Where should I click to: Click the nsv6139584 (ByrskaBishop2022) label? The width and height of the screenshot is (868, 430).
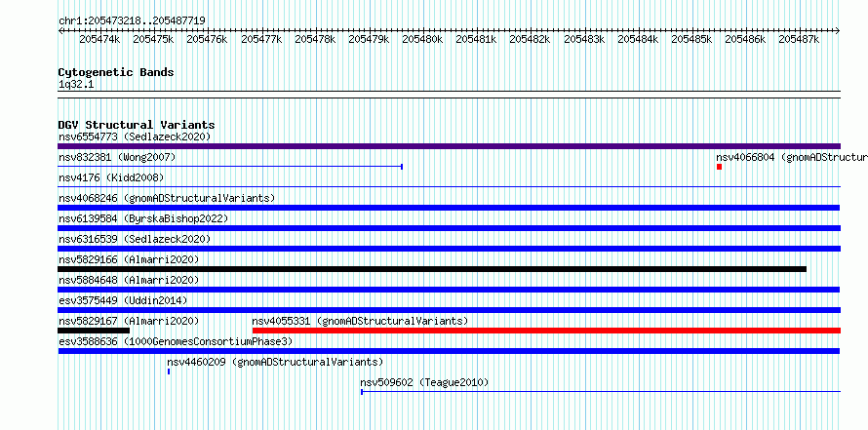[143, 218]
